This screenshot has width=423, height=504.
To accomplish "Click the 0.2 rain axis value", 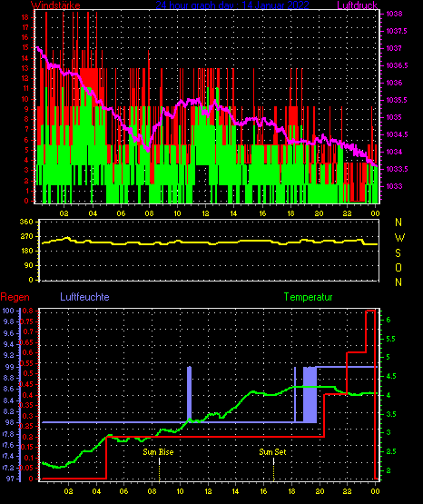I will coord(28,437).
